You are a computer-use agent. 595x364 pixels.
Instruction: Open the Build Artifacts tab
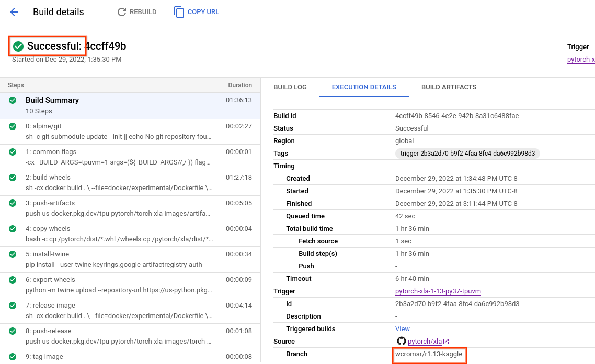pyautogui.click(x=449, y=87)
